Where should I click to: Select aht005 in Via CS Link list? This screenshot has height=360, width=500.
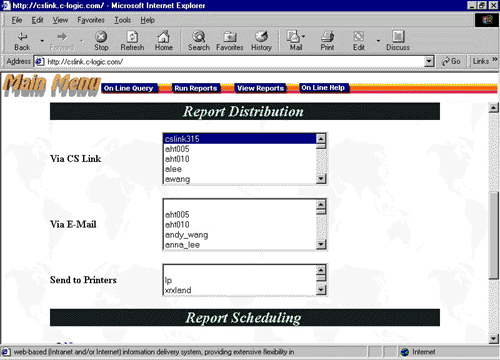click(x=240, y=149)
